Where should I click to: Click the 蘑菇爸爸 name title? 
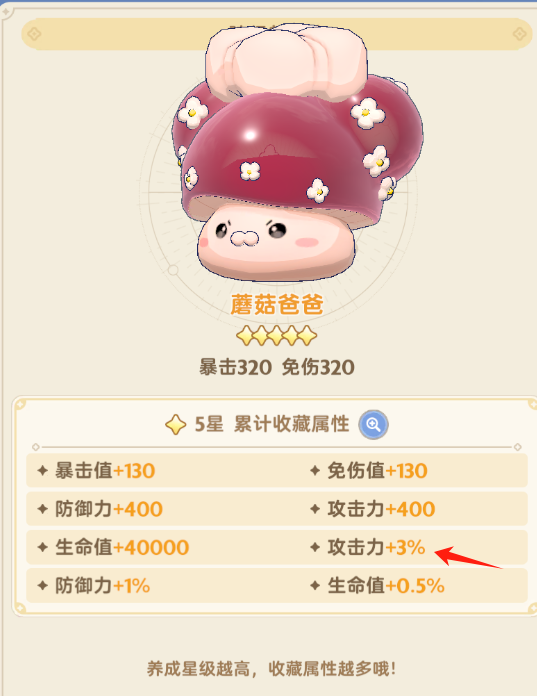[276, 305]
